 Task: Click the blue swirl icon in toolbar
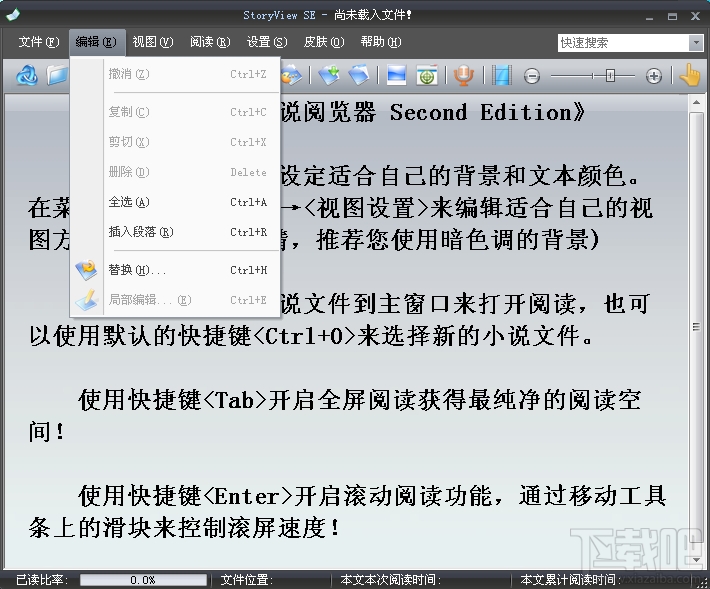(x=27, y=75)
